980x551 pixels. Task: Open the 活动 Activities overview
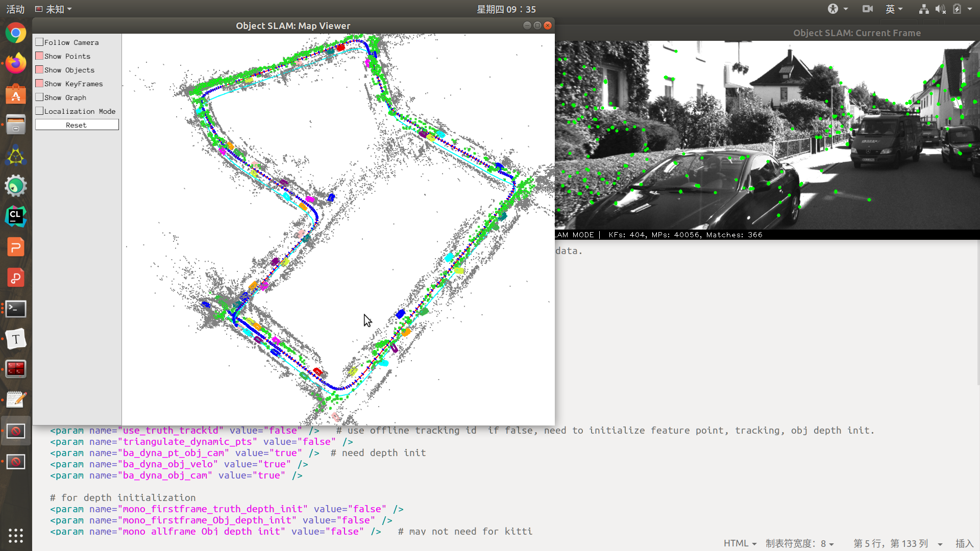tap(15, 9)
